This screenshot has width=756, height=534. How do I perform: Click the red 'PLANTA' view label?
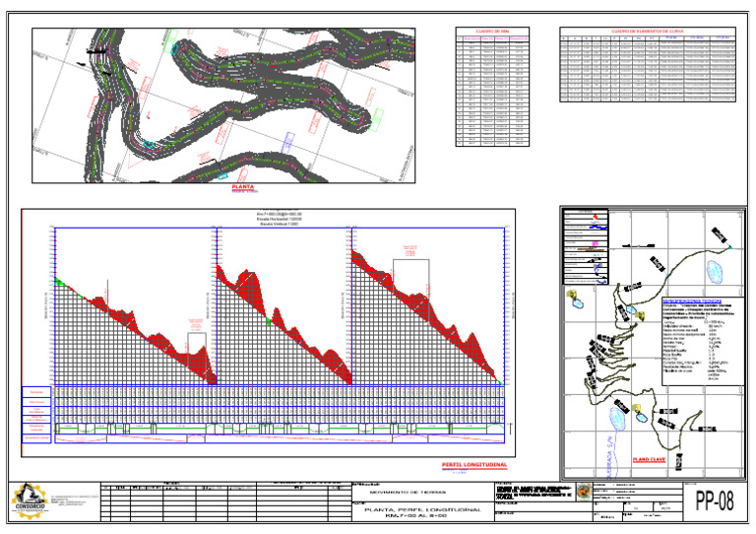pyautogui.click(x=242, y=187)
